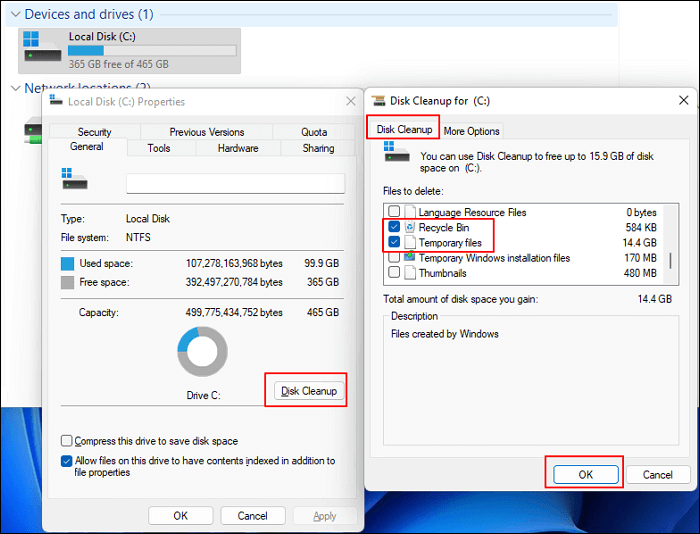Viewport: 700px width, 534px height.
Task: Click the Language Resource Files icon
Action: pyautogui.click(x=410, y=212)
